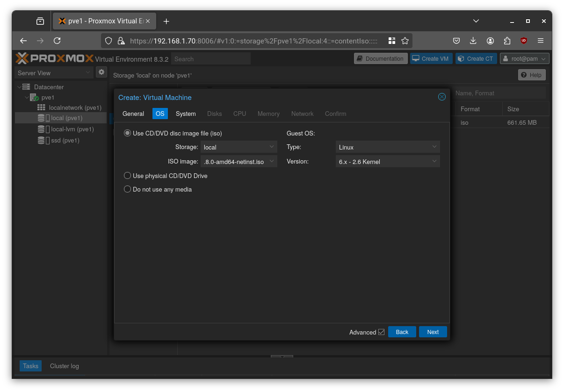Collapse the Datacenter tree node
The image size is (564, 392).
click(20, 87)
